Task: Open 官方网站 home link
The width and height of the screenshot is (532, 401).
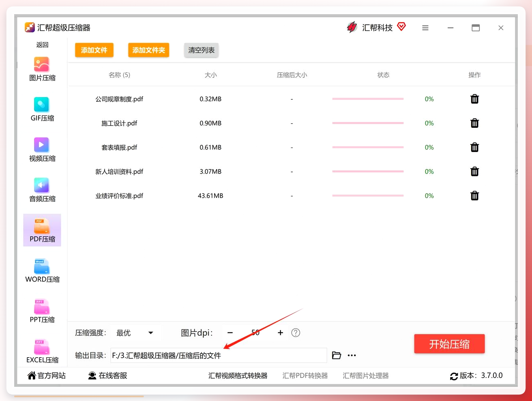Action: [x=47, y=376]
